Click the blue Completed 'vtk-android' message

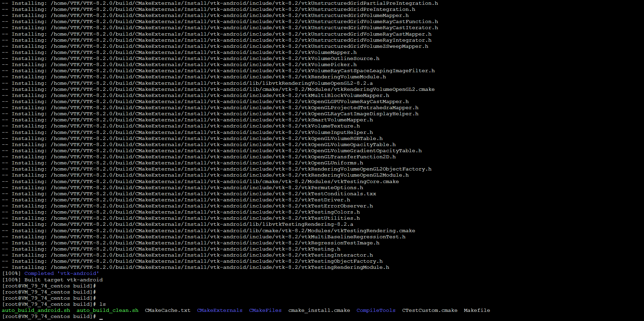tap(61, 274)
